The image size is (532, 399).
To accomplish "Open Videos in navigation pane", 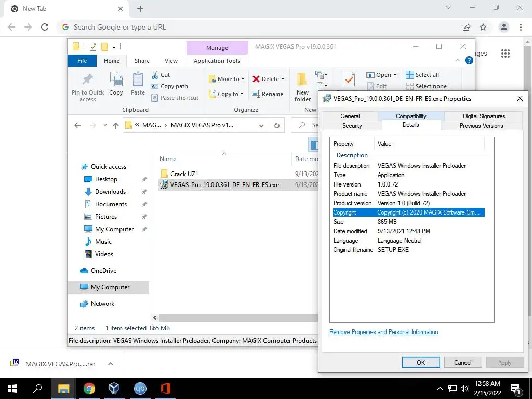I will (104, 254).
